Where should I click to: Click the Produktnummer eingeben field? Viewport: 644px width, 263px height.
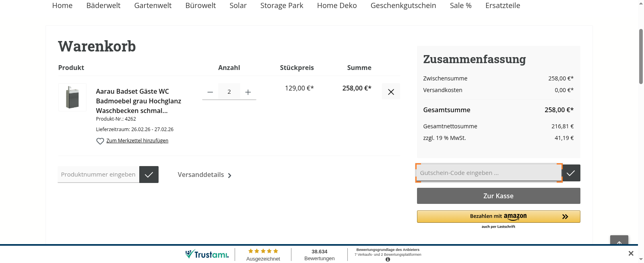pyautogui.click(x=98, y=175)
